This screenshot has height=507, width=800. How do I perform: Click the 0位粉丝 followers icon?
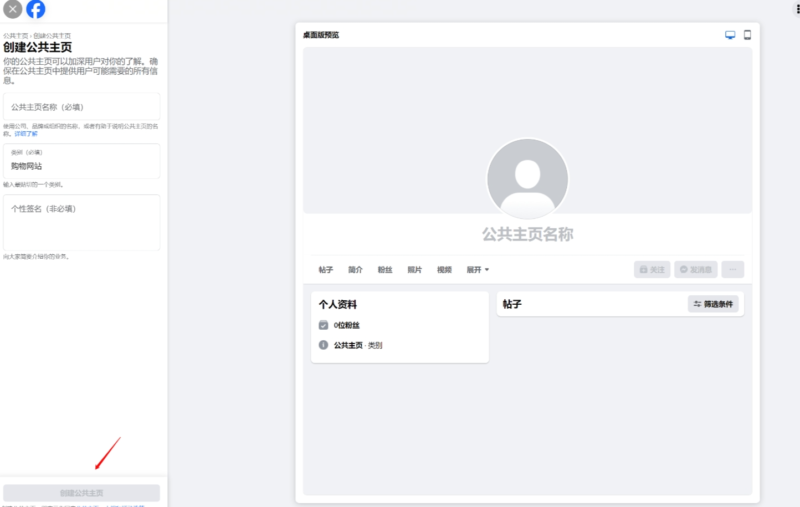[323, 325]
